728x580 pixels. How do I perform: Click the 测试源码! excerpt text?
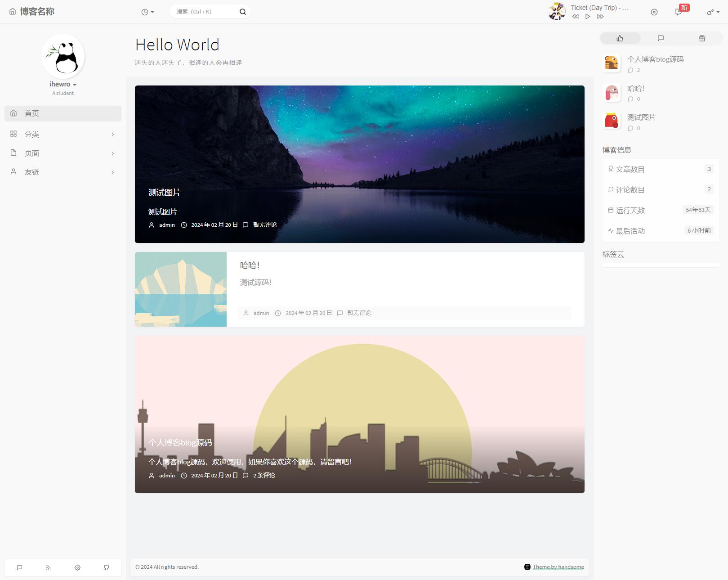(256, 283)
